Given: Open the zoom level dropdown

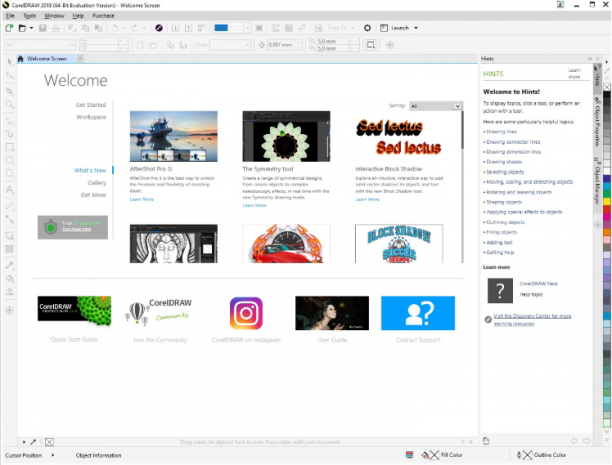Looking at the screenshot, I should click(247, 28).
